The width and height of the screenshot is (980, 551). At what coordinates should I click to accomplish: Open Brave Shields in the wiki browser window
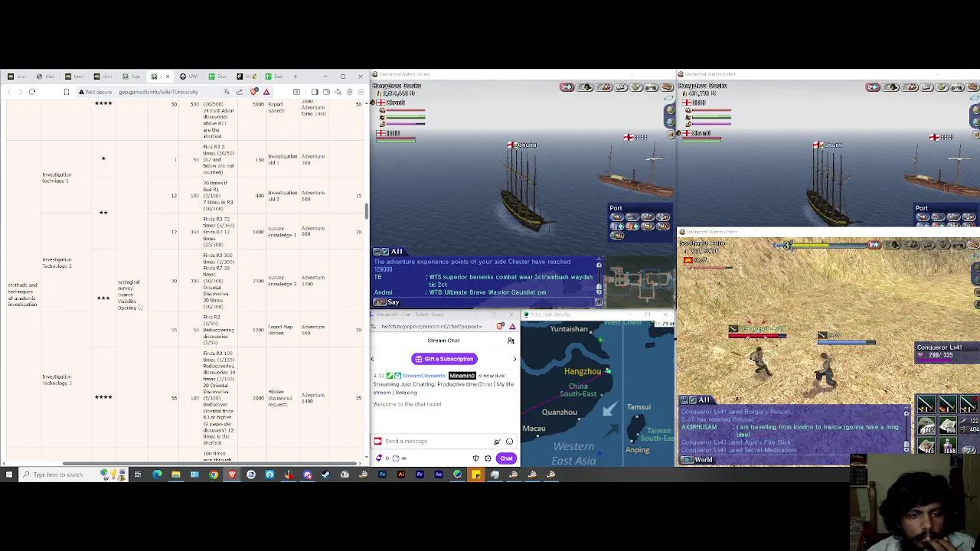254,92
